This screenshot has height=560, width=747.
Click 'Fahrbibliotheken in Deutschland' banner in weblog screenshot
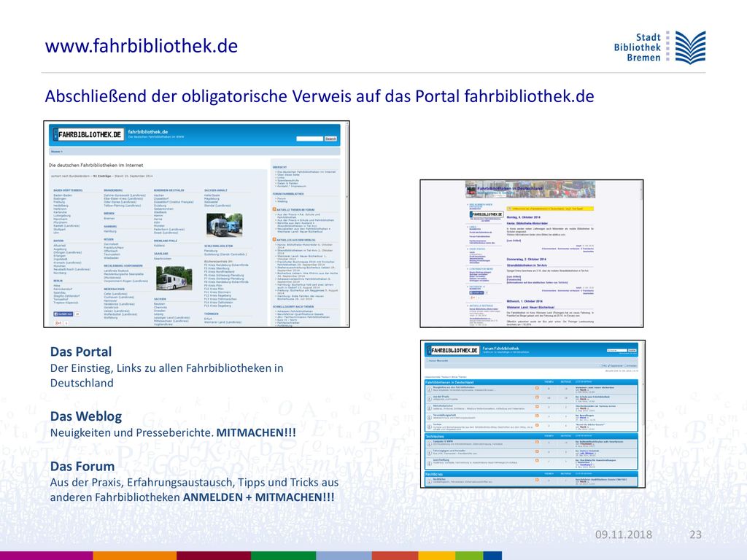530,189
